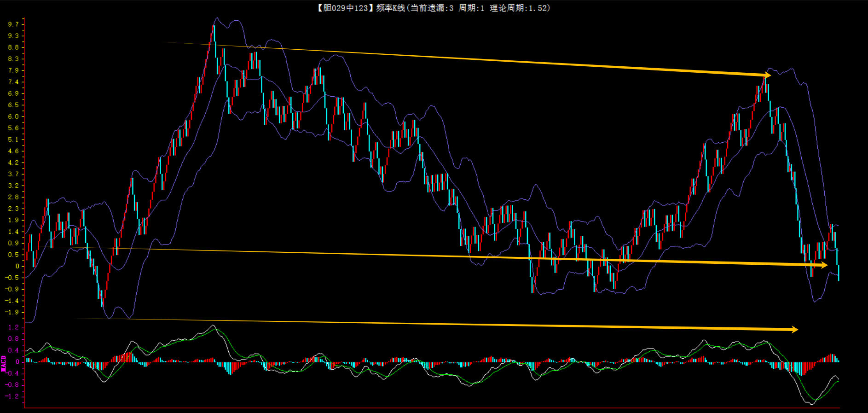Viewport: 868px width, 413px height.
Task: Click the 【胆029中123】 code in chart title
Action: [x=344, y=8]
